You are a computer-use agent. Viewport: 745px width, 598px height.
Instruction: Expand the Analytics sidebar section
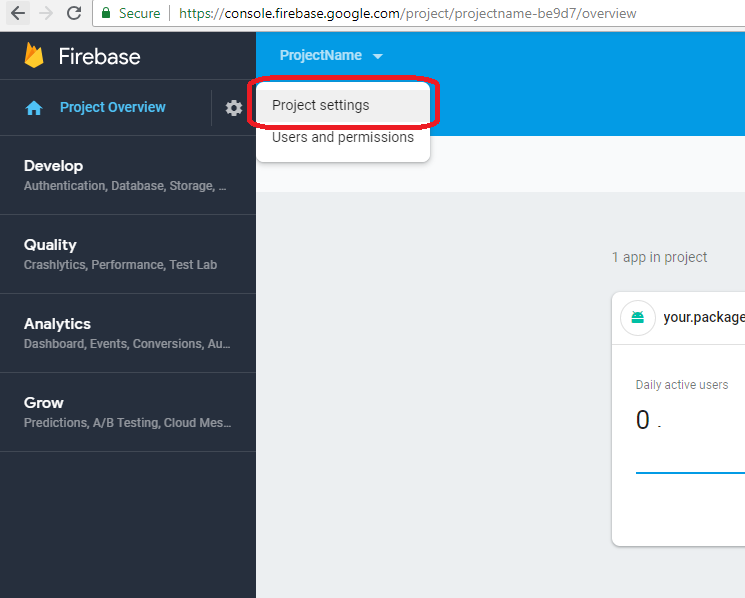57,324
